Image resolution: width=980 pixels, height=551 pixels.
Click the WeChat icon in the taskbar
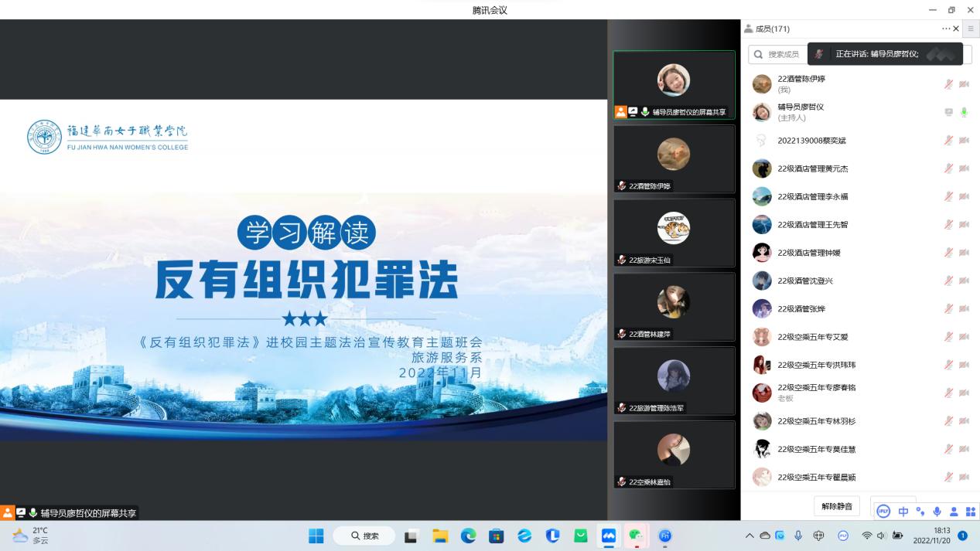pos(636,536)
